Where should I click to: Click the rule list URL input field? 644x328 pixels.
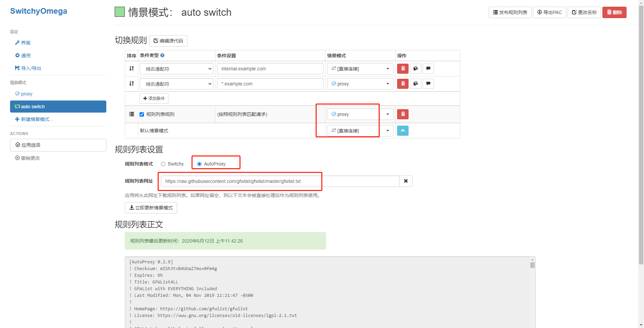pyautogui.click(x=280, y=181)
